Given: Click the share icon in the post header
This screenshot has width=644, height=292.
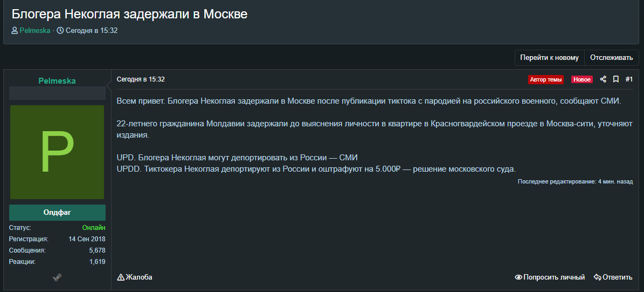Looking at the screenshot, I should coord(603,79).
